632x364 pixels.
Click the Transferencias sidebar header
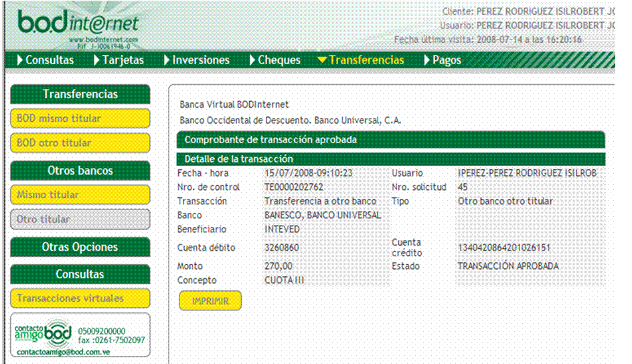[80, 94]
